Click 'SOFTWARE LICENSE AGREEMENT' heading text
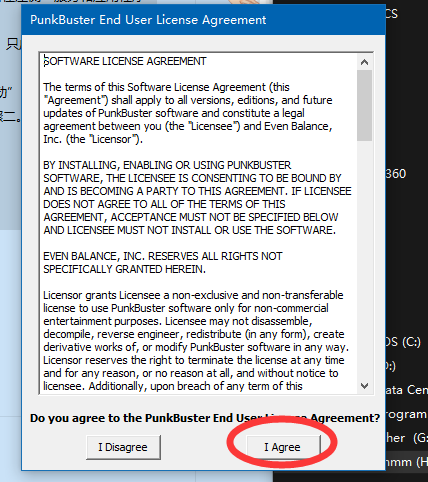The image size is (428, 482). tap(125, 61)
